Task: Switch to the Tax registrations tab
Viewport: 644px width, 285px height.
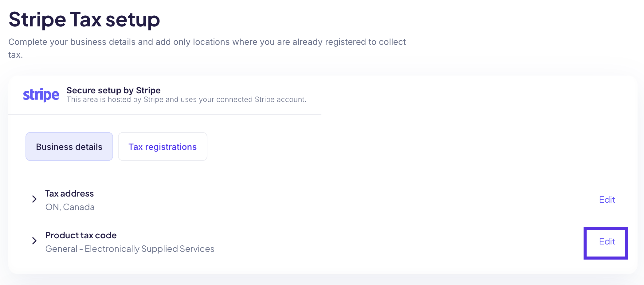Action: click(163, 146)
